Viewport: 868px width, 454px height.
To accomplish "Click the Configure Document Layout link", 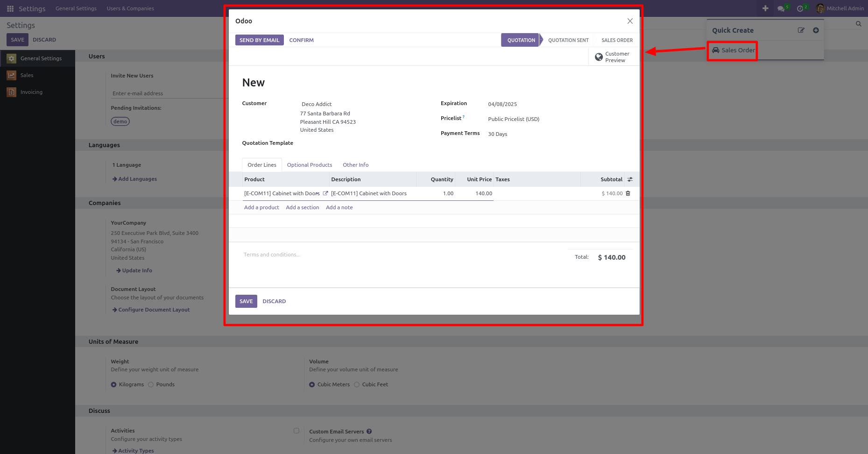I will tap(151, 310).
